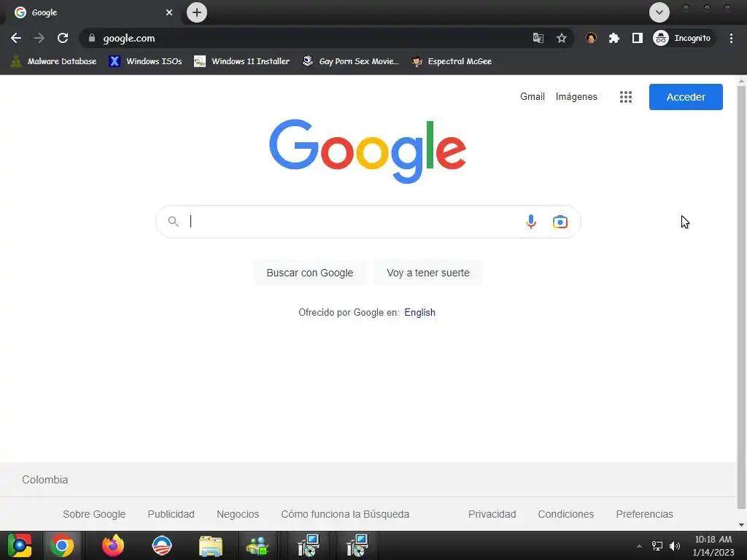Click the forward navigation arrow
Viewport: 747px width, 560px height.
(x=39, y=38)
